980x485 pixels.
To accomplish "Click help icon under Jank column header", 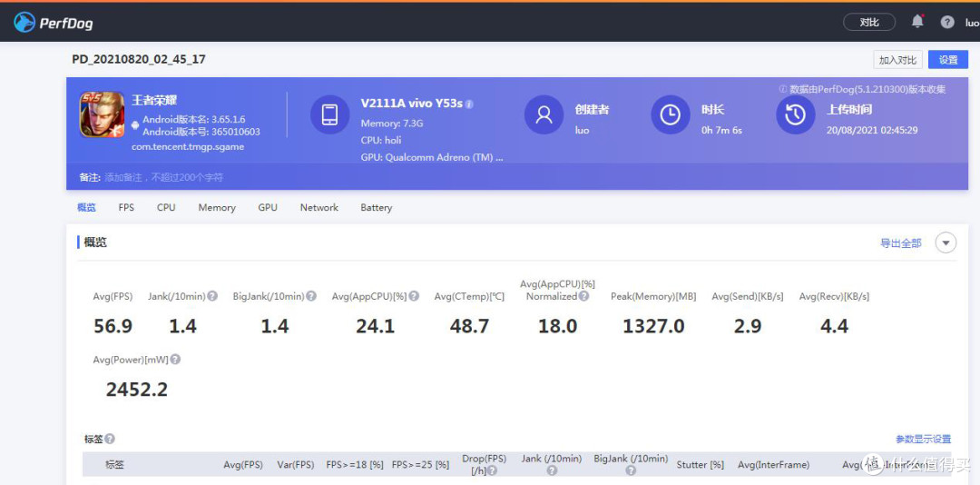I will click(x=552, y=470).
